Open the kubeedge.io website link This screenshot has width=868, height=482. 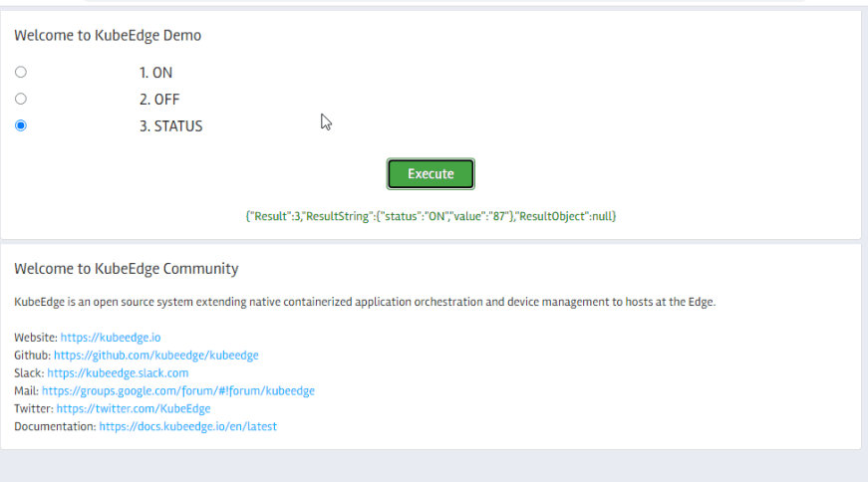[110, 338]
